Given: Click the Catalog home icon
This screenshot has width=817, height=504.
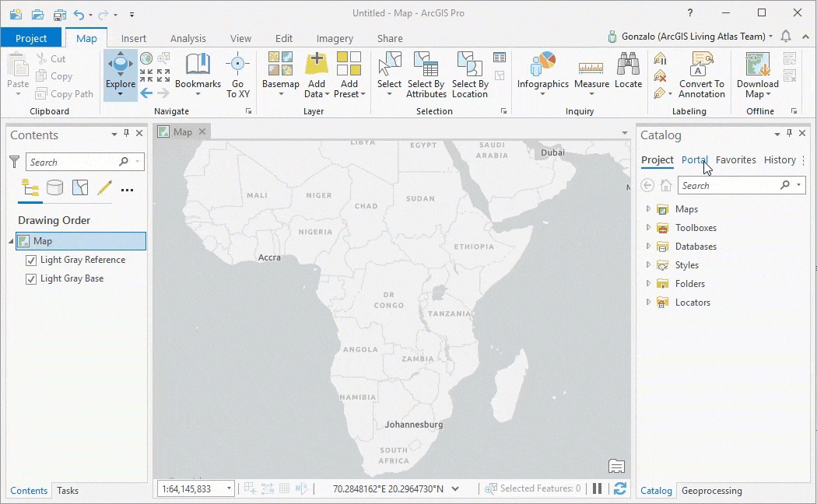Looking at the screenshot, I should pos(666,185).
